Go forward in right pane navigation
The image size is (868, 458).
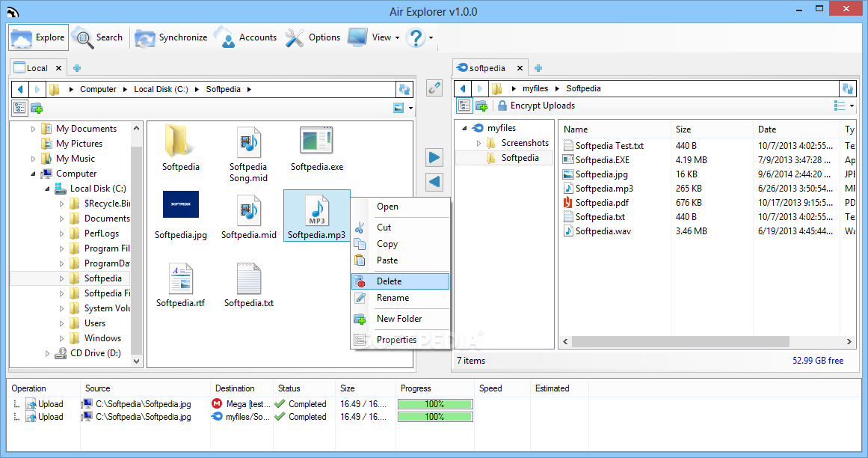click(480, 88)
